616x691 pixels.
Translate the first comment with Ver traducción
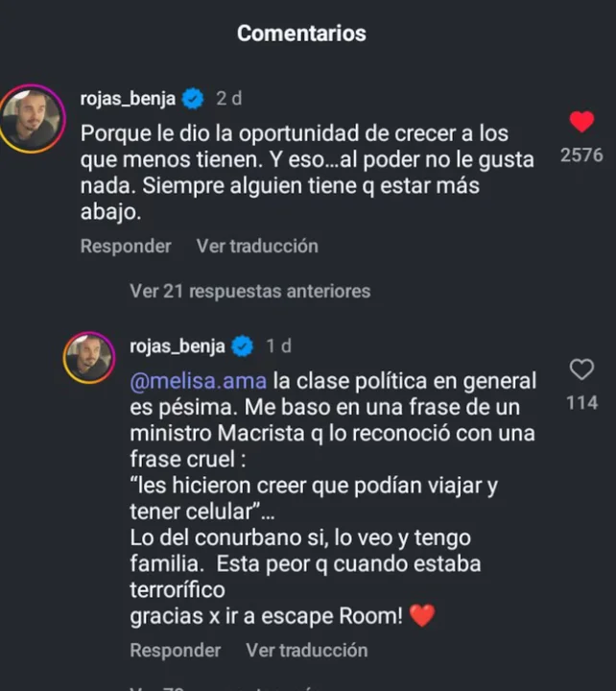click(257, 246)
